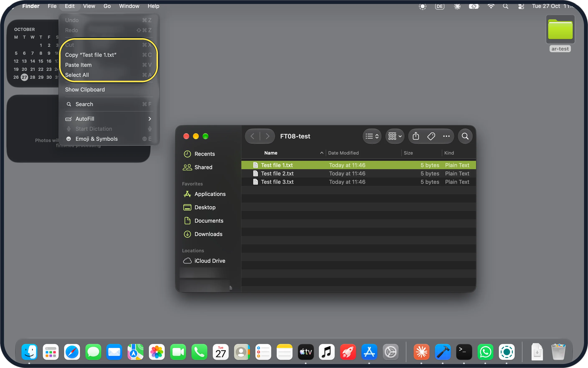Open DE input source menu
Image resolution: width=588 pixels, height=368 pixels.
(x=439, y=6)
